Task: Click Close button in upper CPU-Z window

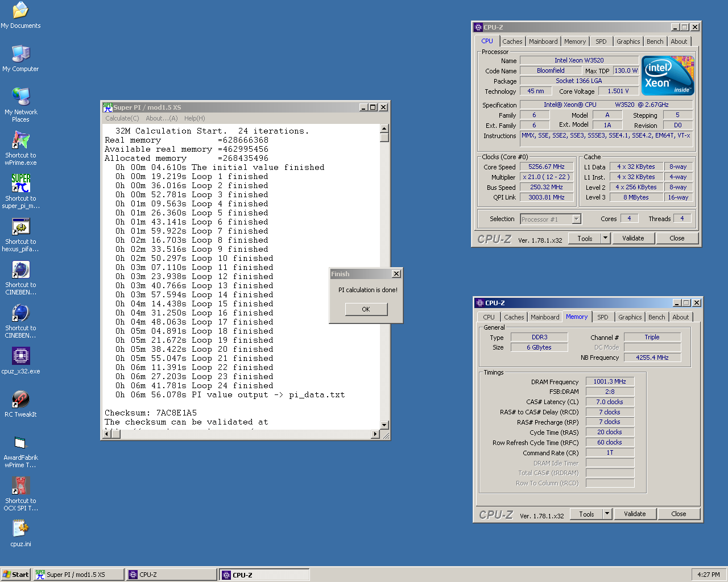Action: (677, 239)
